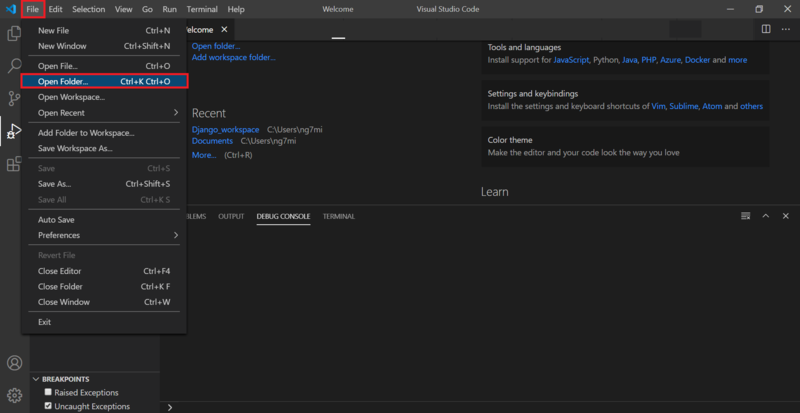Choose Close Folder menu entry

pyautogui.click(x=104, y=286)
